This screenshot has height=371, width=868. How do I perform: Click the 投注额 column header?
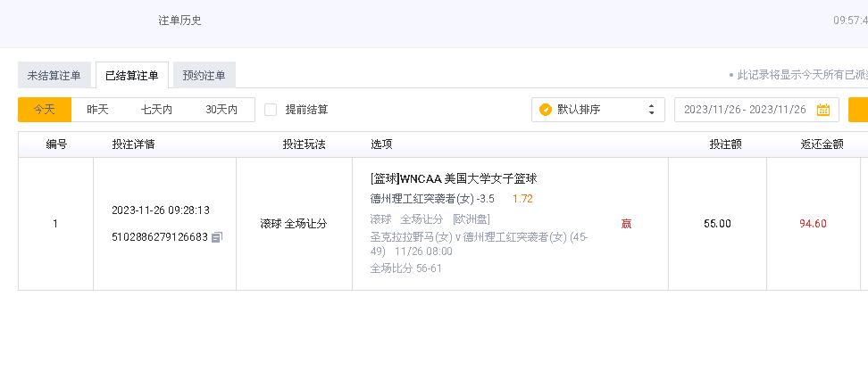[725, 144]
